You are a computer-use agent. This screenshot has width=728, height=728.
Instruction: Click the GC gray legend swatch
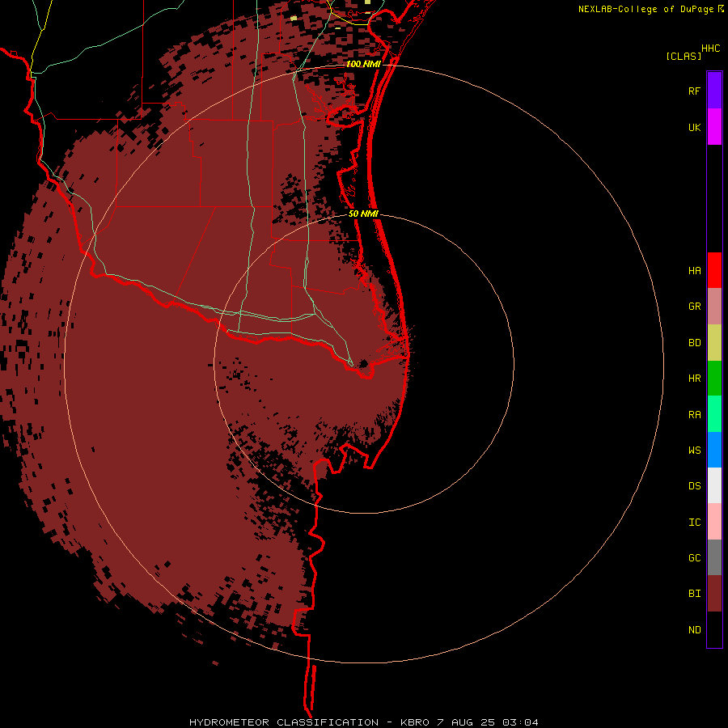point(714,557)
